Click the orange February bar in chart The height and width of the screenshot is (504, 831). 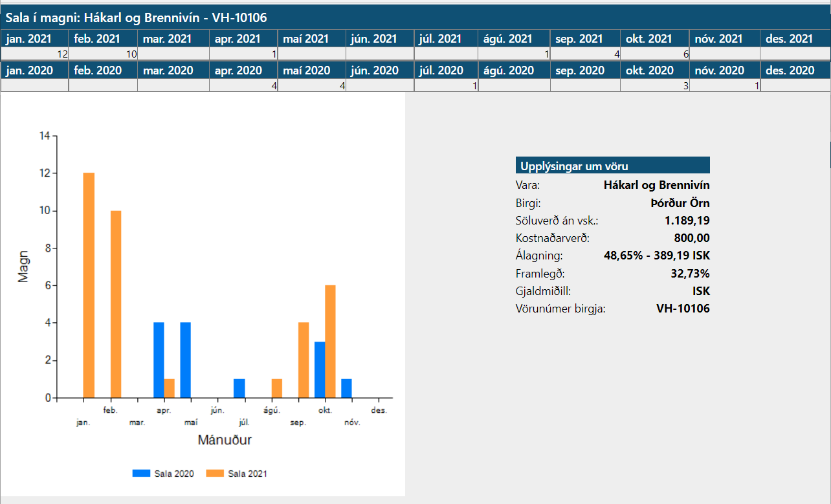[x=116, y=304]
